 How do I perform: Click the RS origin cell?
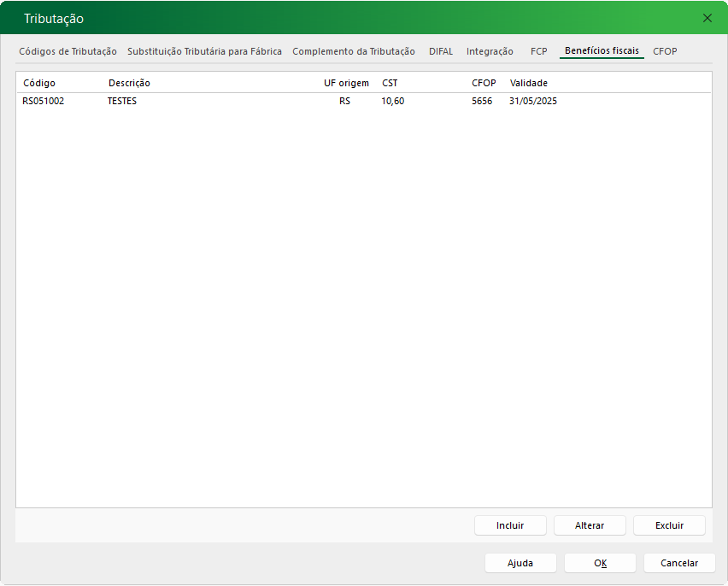point(344,101)
